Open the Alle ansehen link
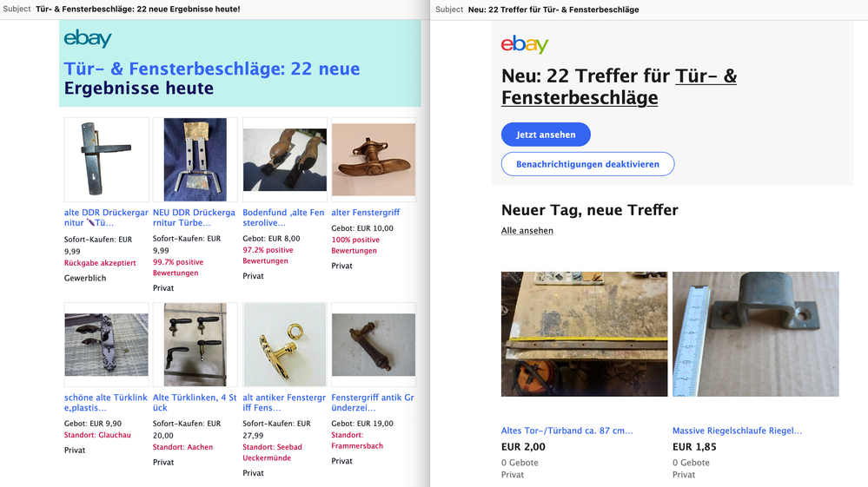The height and width of the screenshot is (487, 868). click(x=527, y=231)
